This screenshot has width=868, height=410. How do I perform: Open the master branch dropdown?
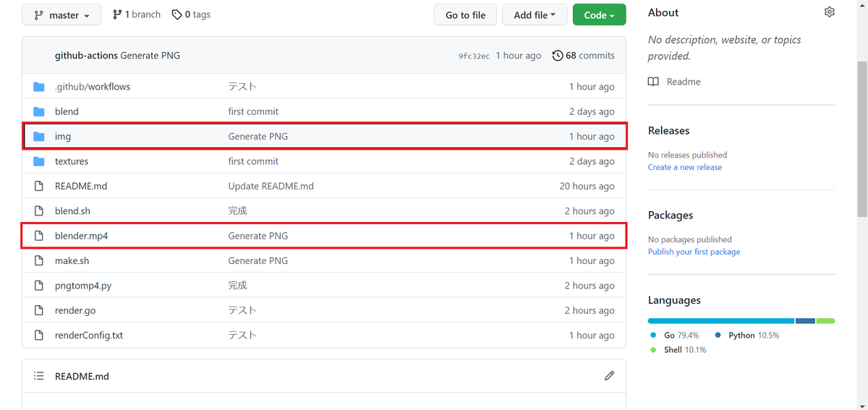tap(63, 15)
